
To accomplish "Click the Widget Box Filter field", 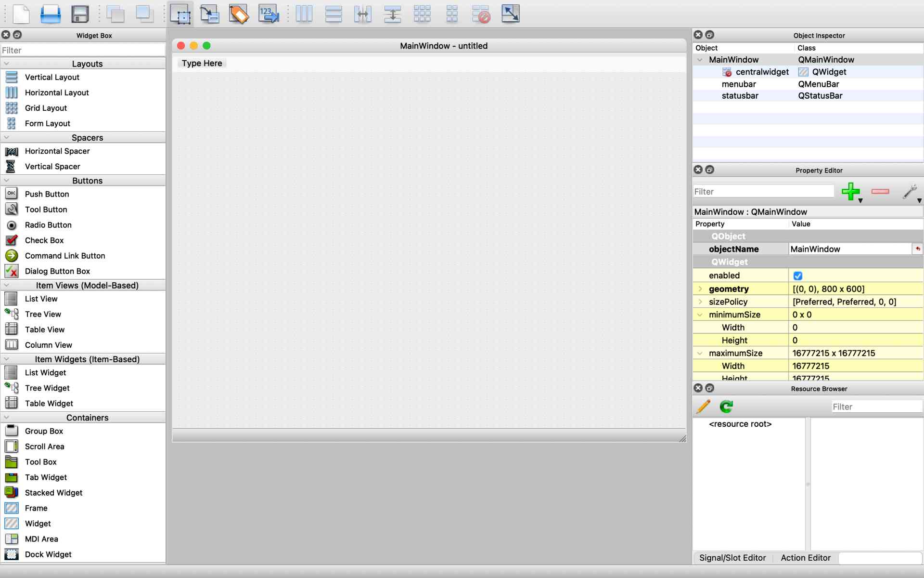I will pos(83,50).
